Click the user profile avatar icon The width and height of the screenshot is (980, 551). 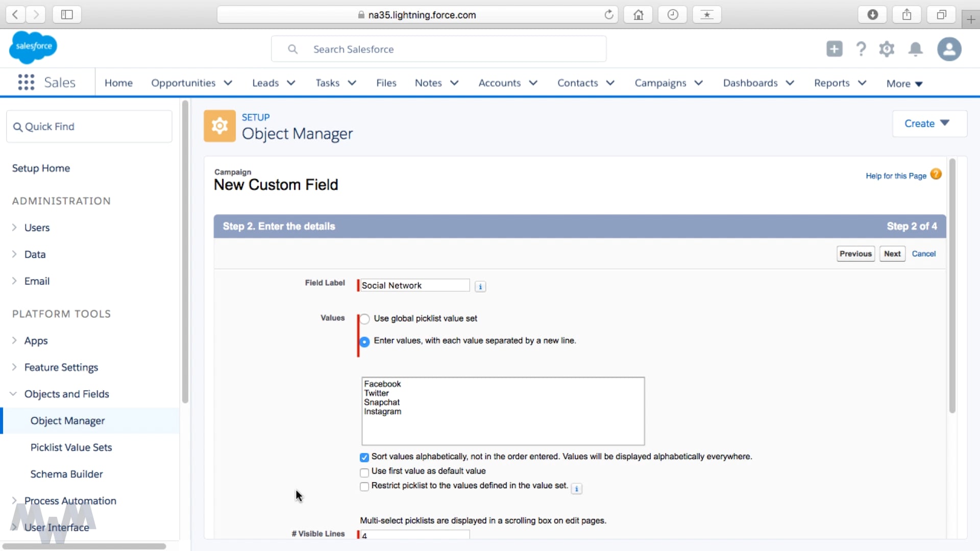pos(950,49)
